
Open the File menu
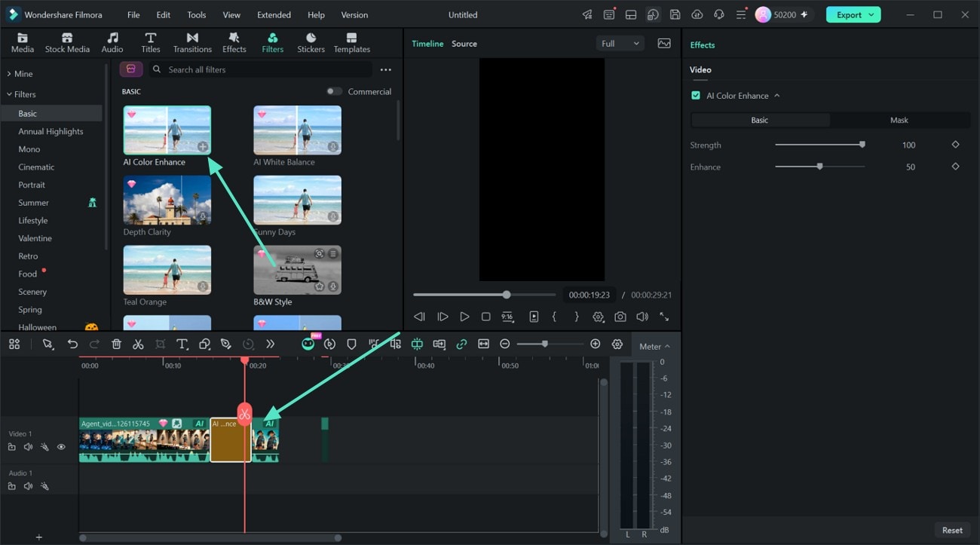tap(133, 15)
